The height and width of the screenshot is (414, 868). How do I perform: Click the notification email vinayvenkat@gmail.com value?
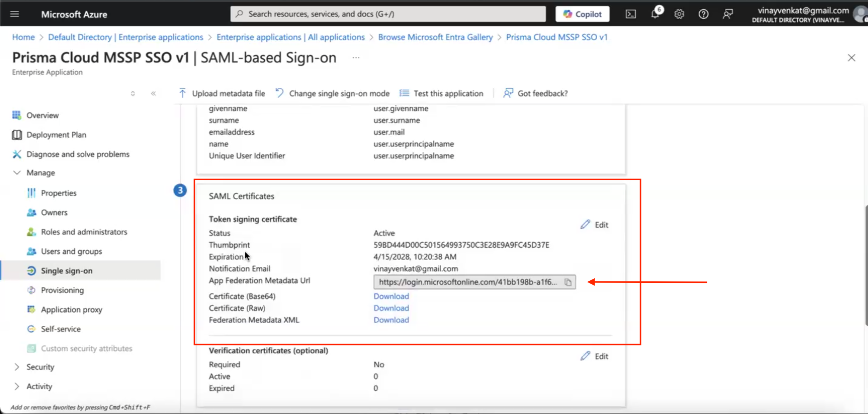click(x=416, y=269)
